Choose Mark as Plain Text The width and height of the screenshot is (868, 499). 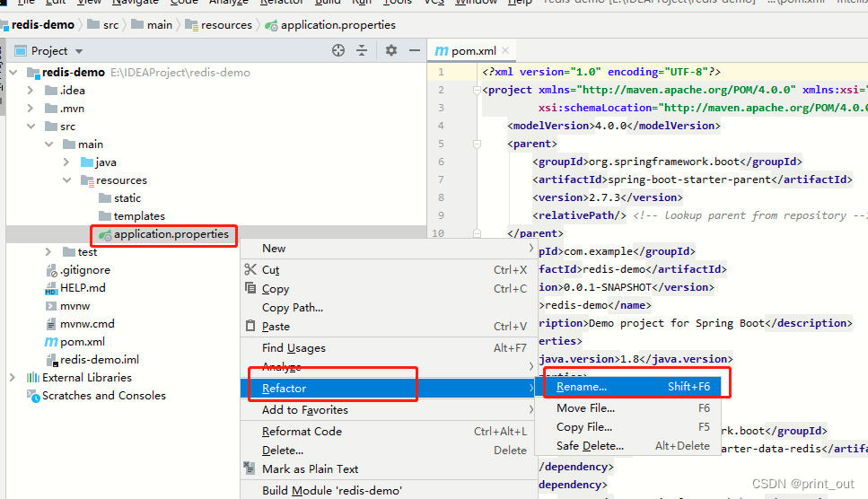coord(389,469)
